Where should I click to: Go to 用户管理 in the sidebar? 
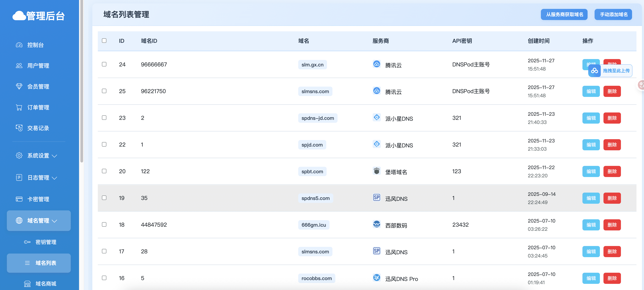coord(38,66)
